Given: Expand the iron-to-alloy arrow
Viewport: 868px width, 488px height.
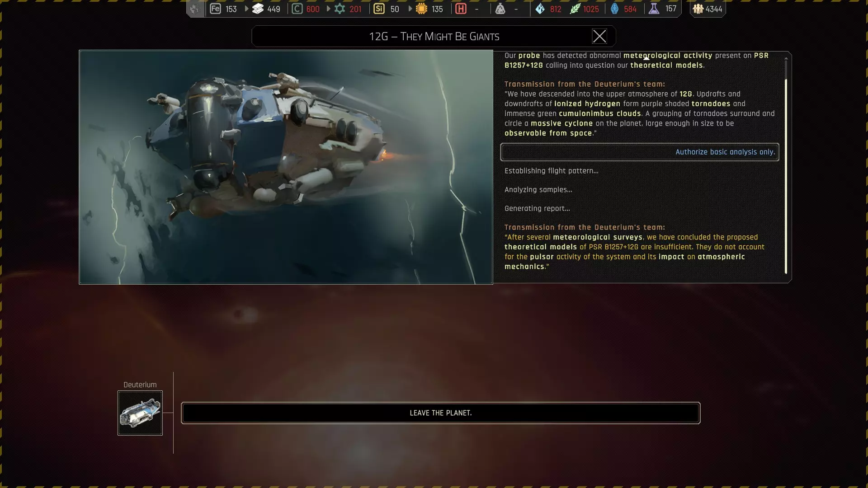Looking at the screenshot, I should 246,9.
